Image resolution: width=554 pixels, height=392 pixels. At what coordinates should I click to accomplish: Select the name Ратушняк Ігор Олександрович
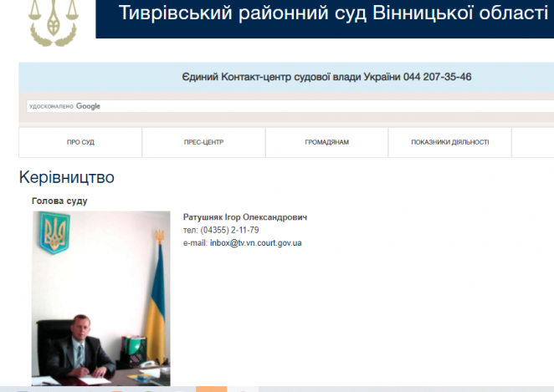point(245,217)
